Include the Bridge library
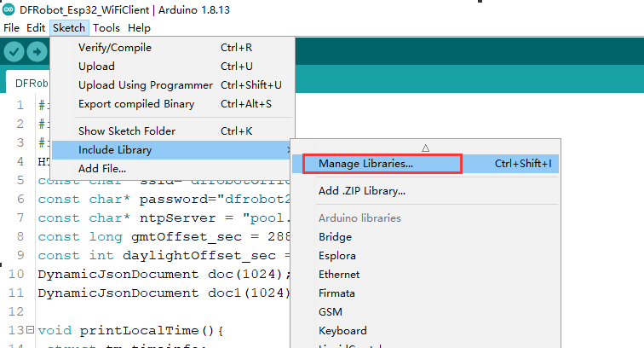Viewport: 644px width, 348px height. [426, 237]
